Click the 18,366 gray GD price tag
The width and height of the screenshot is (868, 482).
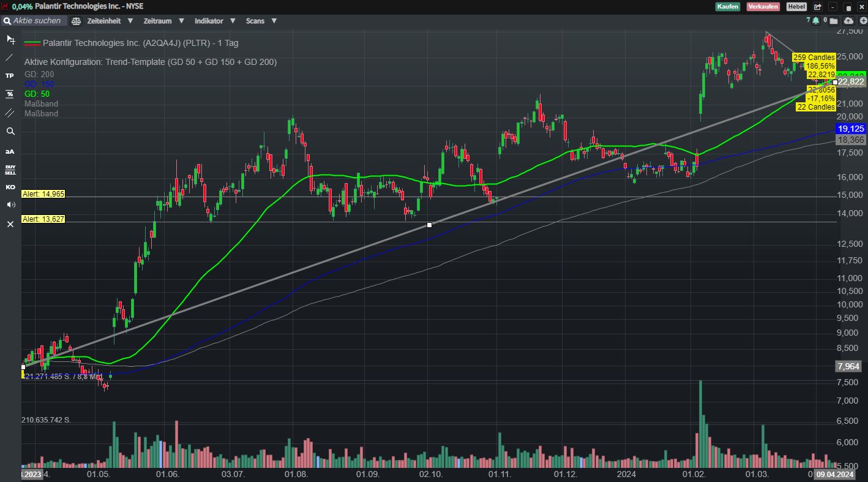tap(851, 140)
